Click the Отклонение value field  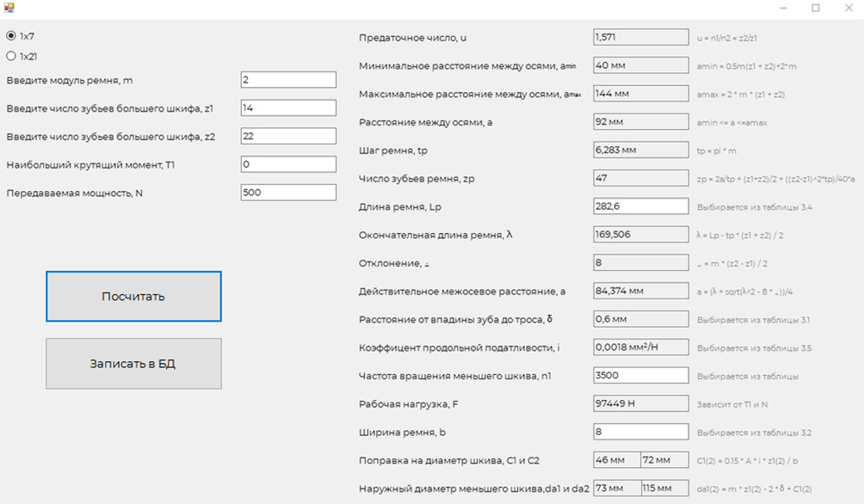click(x=641, y=262)
